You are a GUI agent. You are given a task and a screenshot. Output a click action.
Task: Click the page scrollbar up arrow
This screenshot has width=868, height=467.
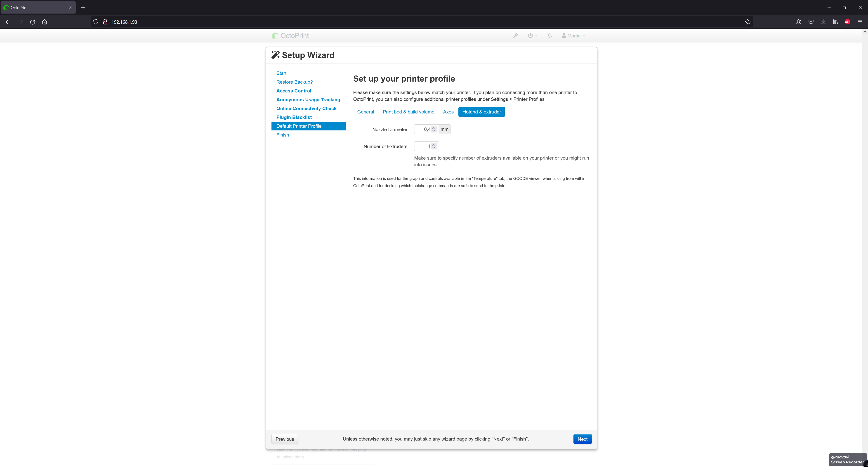865,31
